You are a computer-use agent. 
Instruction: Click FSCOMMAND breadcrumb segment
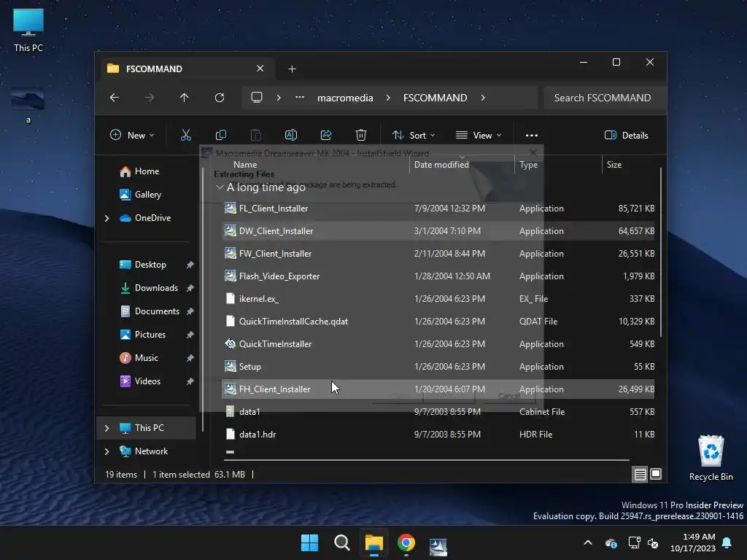point(435,98)
